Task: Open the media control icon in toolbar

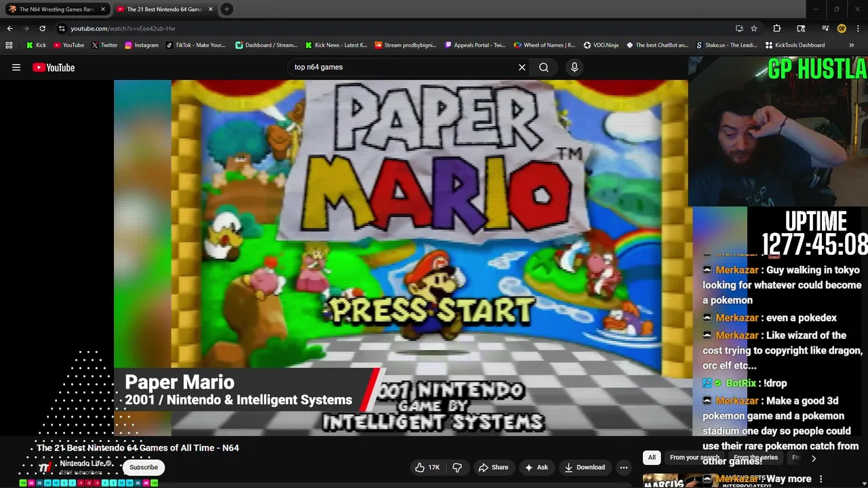Action: point(825,28)
